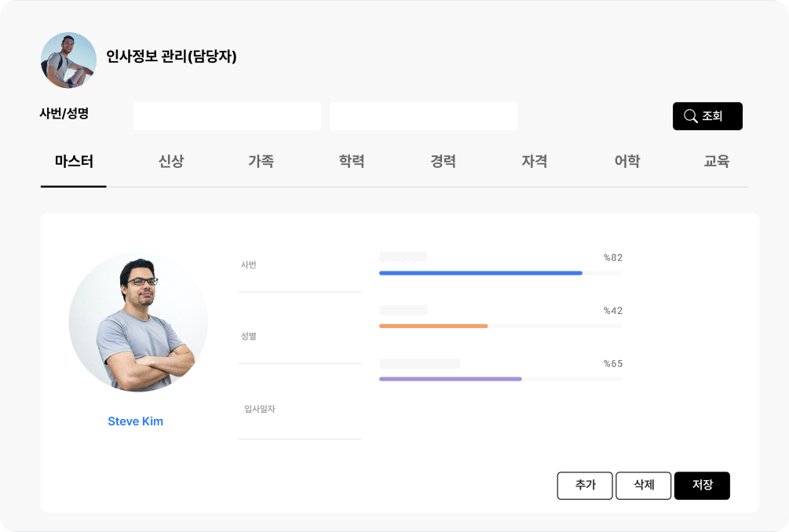Click the profile avatar next to 인사정보 관리(담당자)

click(x=68, y=60)
